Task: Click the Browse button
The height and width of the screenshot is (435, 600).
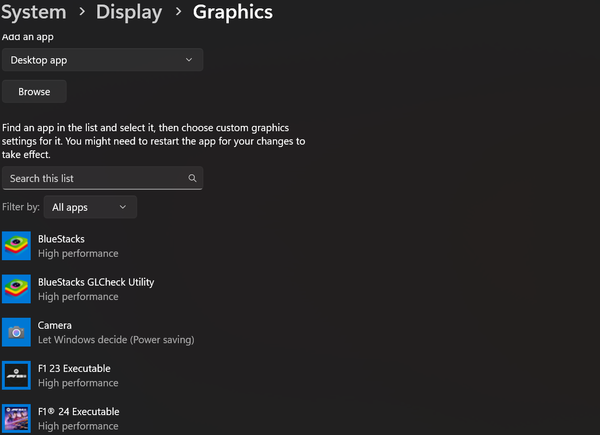Action: point(34,91)
